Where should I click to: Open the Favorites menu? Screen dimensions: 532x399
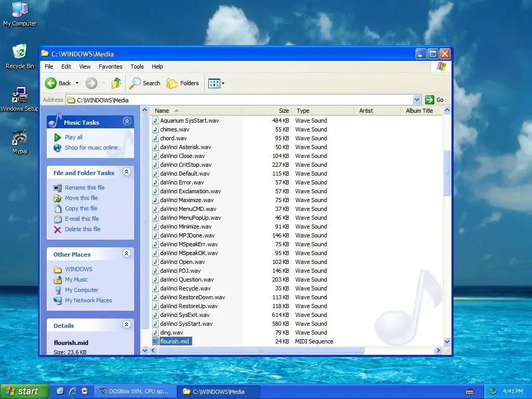coord(110,66)
